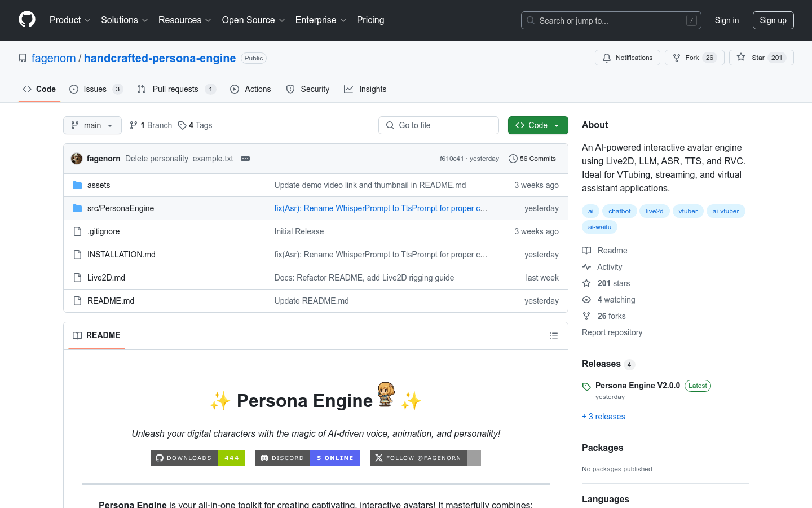Click the Discord 5 online badge

pos(307,458)
